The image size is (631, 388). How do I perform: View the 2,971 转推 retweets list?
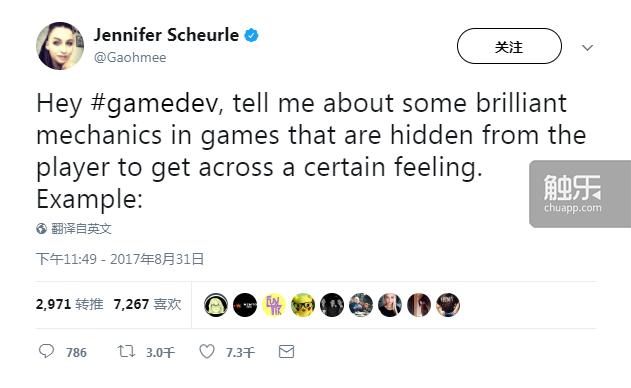(x=69, y=304)
